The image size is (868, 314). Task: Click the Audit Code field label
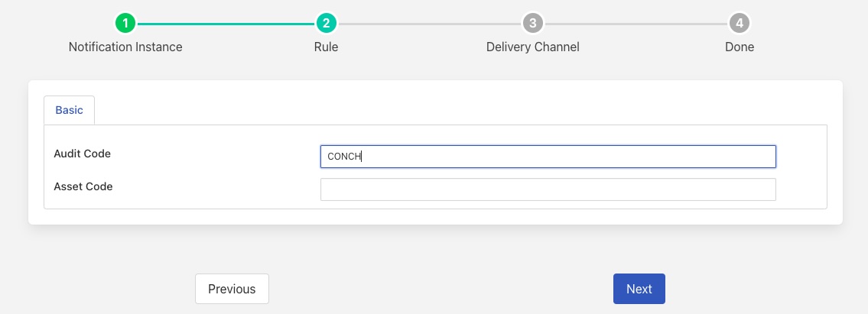pos(82,154)
